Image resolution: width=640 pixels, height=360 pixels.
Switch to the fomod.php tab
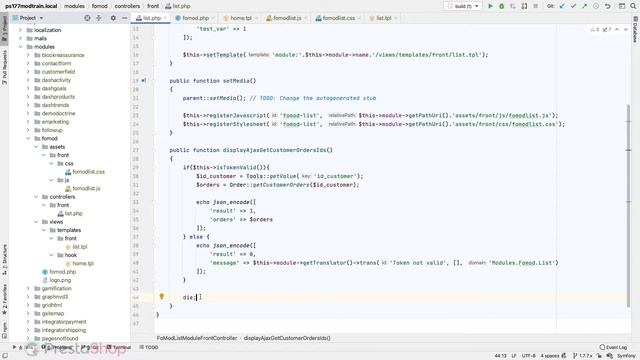pyautogui.click(x=195, y=18)
